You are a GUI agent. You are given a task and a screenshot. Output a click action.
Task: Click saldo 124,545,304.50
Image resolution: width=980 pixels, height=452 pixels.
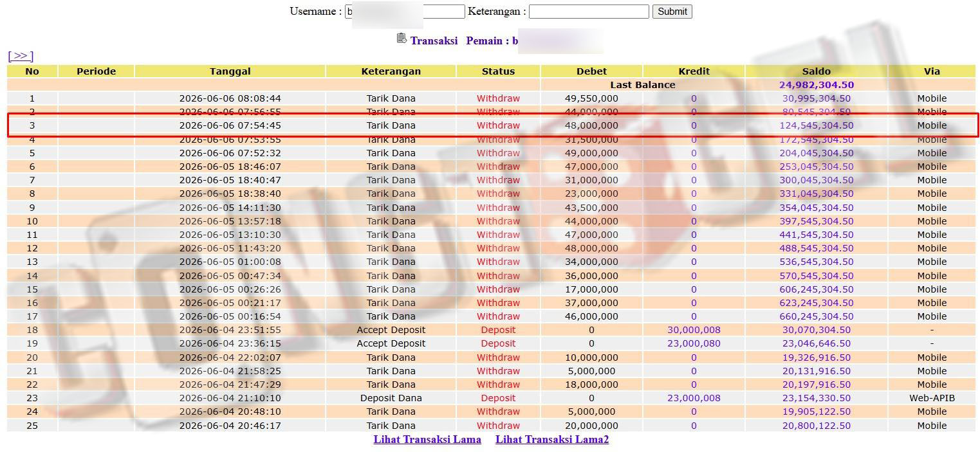(x=817, y=125)
